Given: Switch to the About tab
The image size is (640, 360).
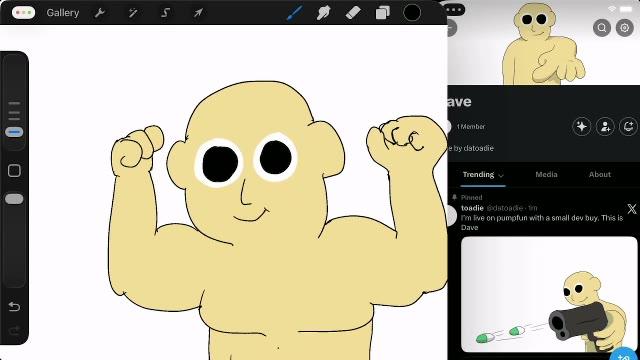Looking at the screenshot, I should [x=600, y=174].
